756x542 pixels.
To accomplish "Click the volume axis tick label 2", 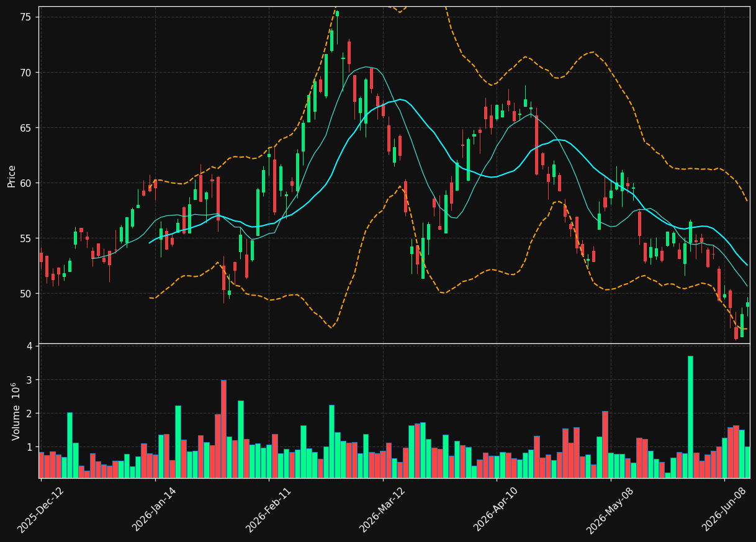I will pyautogui.click(x=29, y=413).
